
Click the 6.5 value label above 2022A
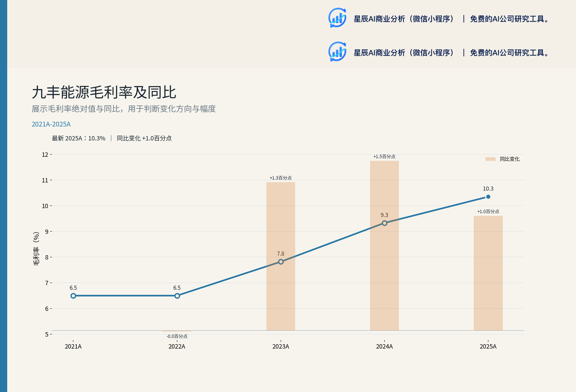pos(177,288)
